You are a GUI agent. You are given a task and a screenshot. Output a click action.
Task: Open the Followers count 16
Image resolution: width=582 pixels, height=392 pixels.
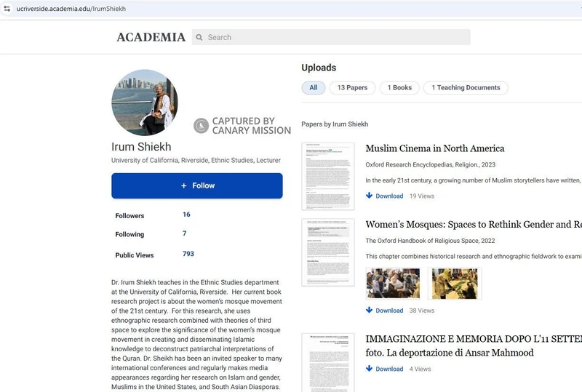(186, 215)
